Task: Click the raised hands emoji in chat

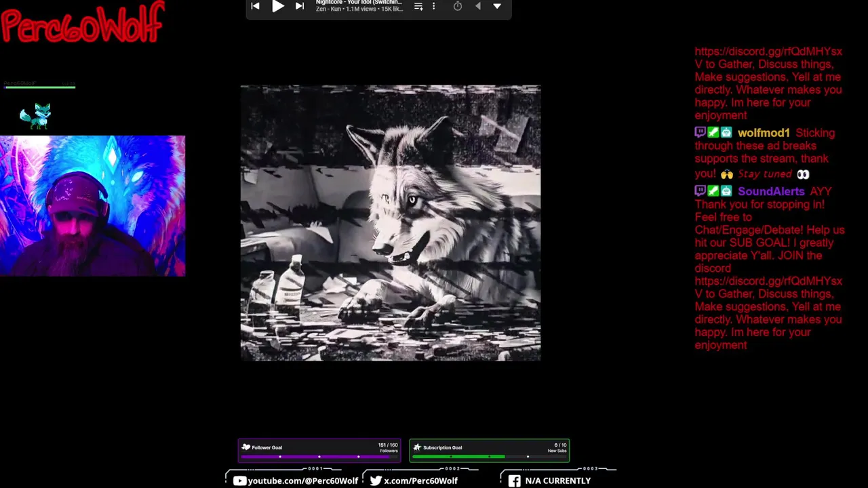Action: (726, 174)
